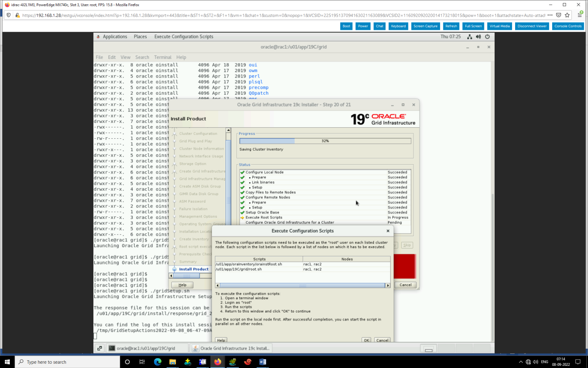
Task: Click the iDRAC Power button
Action: pos(363,26)
